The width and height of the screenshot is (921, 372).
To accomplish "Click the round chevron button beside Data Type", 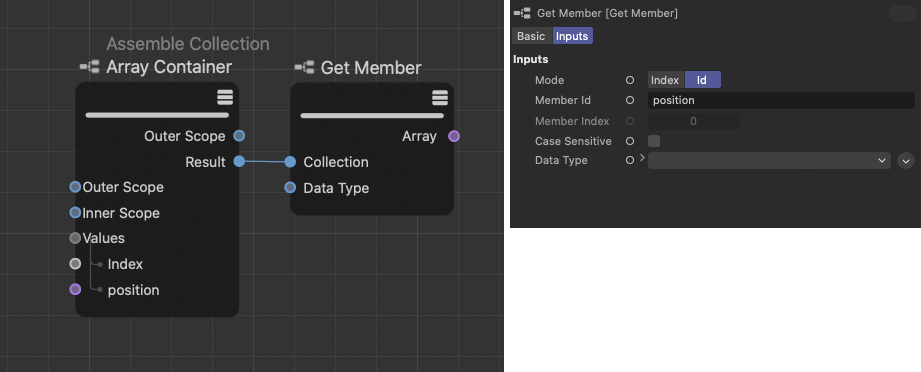I will (906, 160).
